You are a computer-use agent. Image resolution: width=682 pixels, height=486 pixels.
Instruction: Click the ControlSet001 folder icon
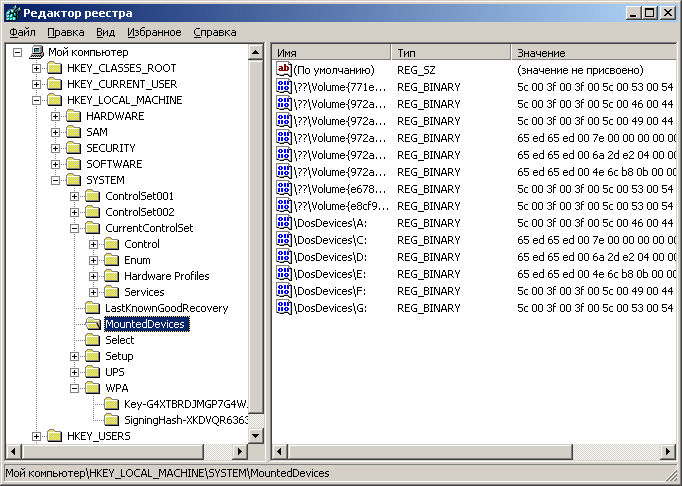pyautogui.click(x=93, y=196)
